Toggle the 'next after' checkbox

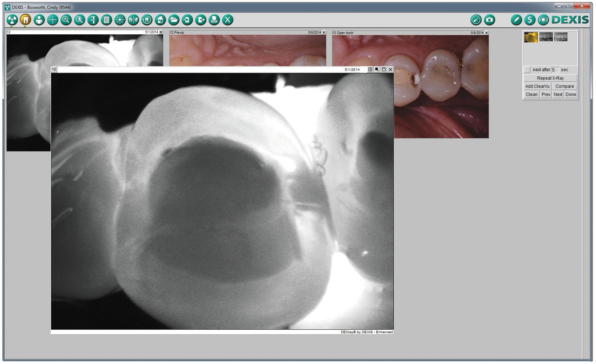[527, 70]
